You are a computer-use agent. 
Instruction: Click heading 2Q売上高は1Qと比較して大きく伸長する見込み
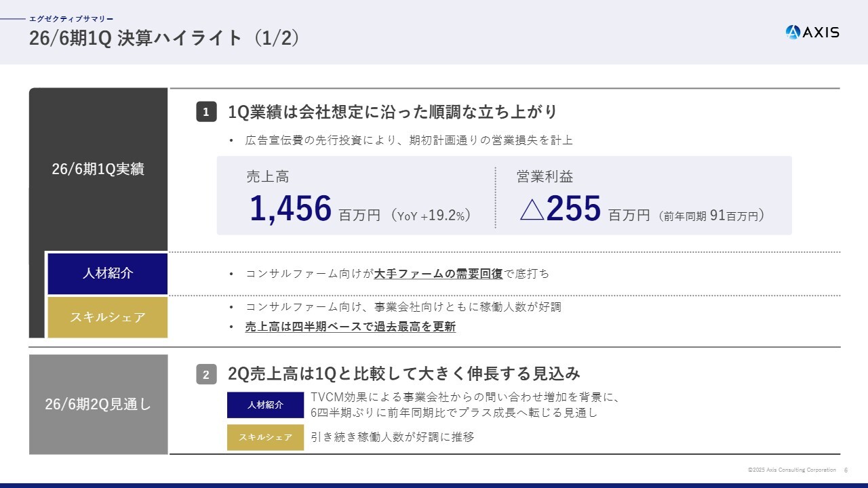[404, 373]
